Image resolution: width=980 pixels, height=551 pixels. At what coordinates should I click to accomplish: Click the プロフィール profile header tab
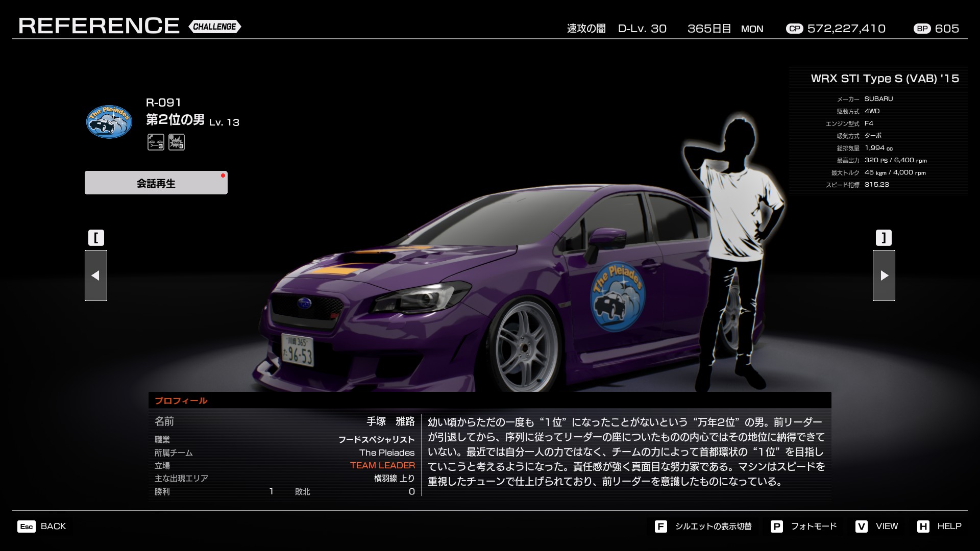point(181,400)
